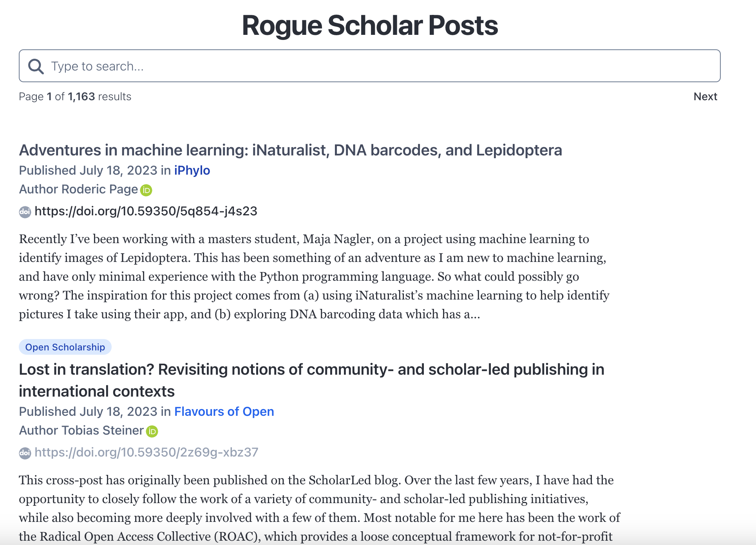The image size is (756, 545).
Task: Go to the Next results page
Action: [x=705, y=97]
